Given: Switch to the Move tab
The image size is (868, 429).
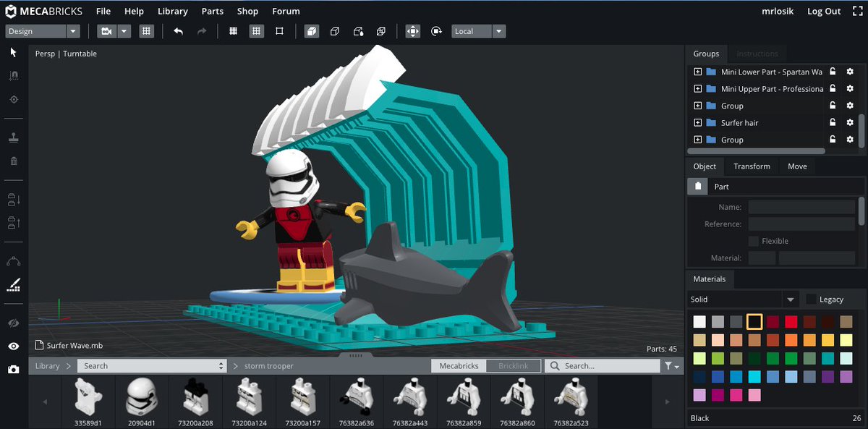Looking at the screenshot, I should pyautogui.click(x=797, y=166).
